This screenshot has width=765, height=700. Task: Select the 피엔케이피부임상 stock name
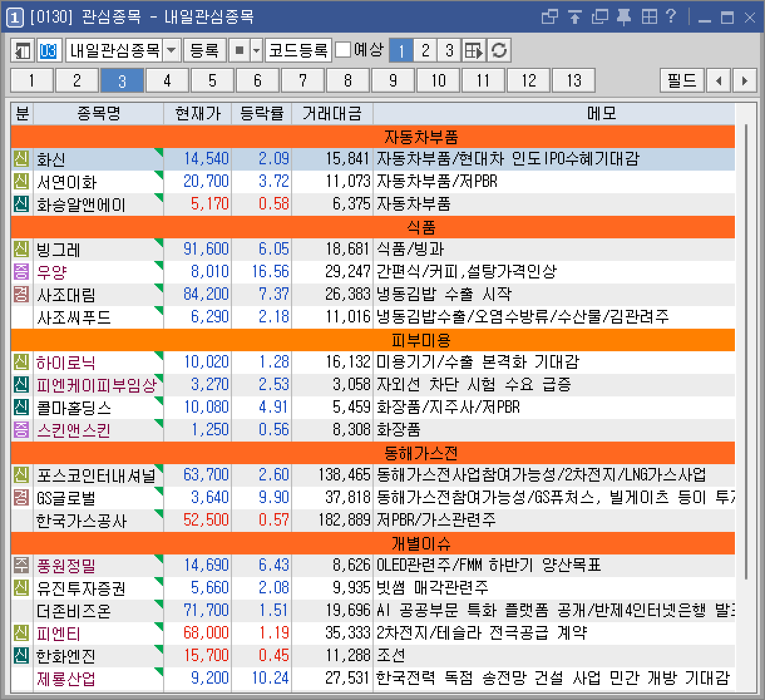point(97,385)
